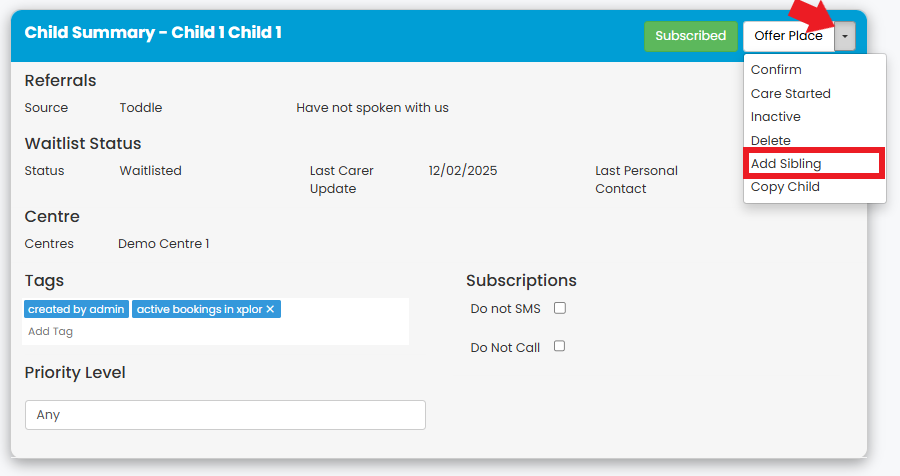Open the Priority Level Any combo box

click(226, 415)
